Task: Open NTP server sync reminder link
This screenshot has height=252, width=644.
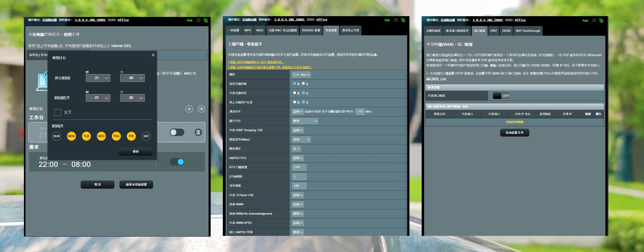Action: tap(255, 62)
